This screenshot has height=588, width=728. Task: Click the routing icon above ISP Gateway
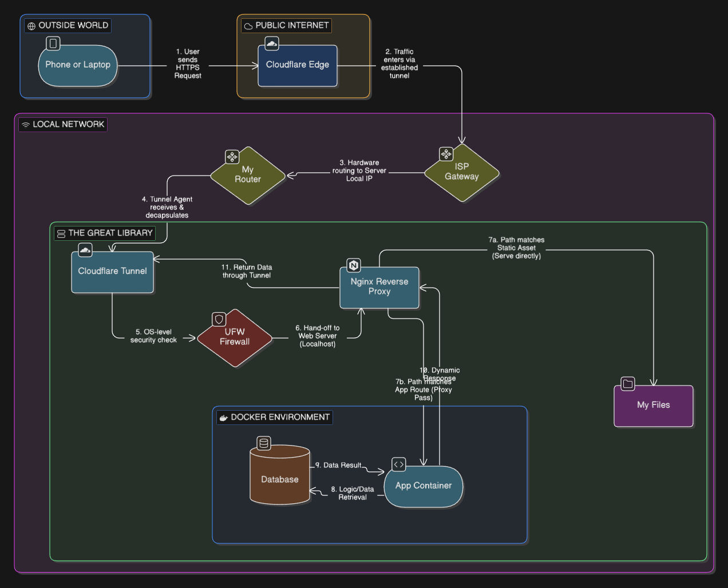point(446,154)
